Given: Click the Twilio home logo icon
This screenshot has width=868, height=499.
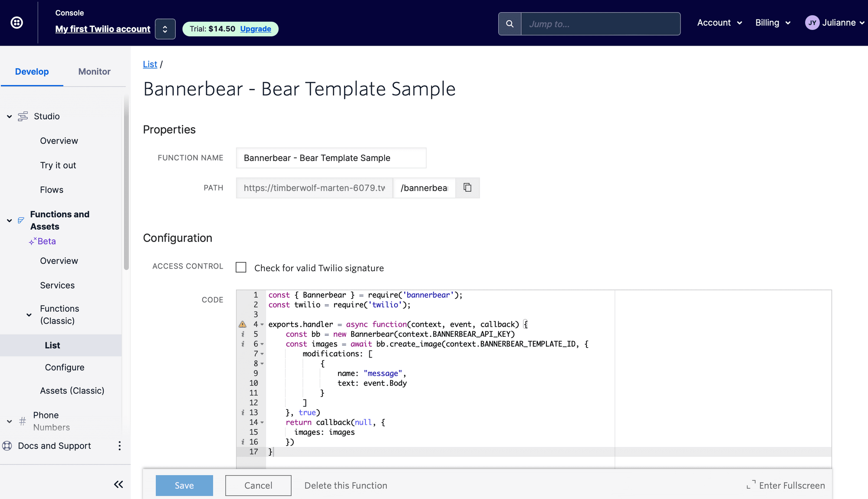Looking at the screenshot, I should point(16,23).
